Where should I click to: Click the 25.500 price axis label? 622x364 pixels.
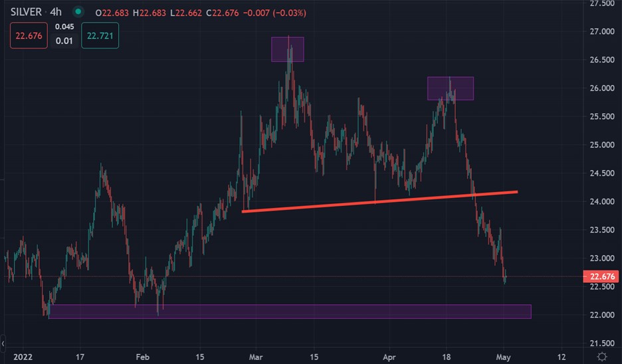pos(602,117)
